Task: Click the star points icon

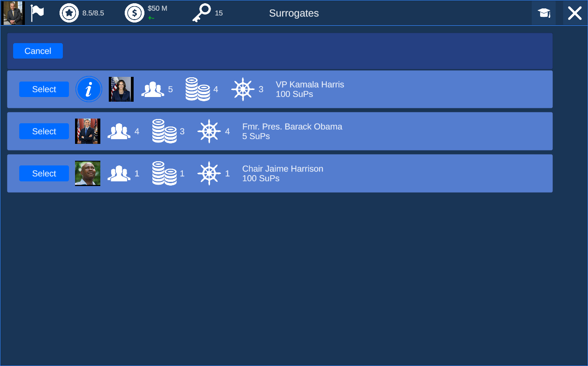Action: [x=69, y=13]
